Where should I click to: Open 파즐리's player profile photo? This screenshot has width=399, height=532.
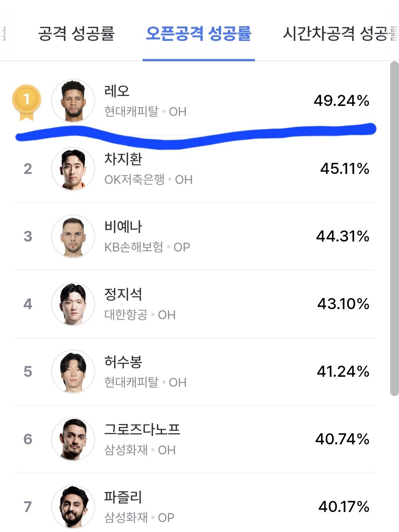[73, 507]
